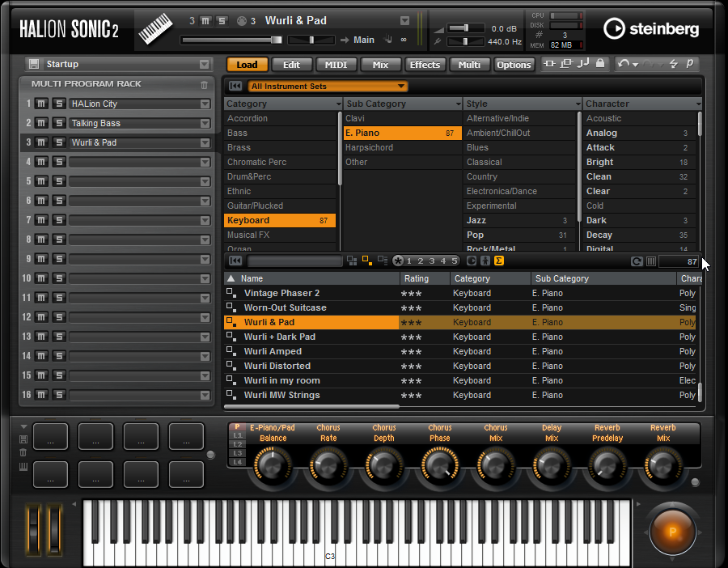Click the L1 quick control layer button
728x568 pixels.
[x=237, y=435]
